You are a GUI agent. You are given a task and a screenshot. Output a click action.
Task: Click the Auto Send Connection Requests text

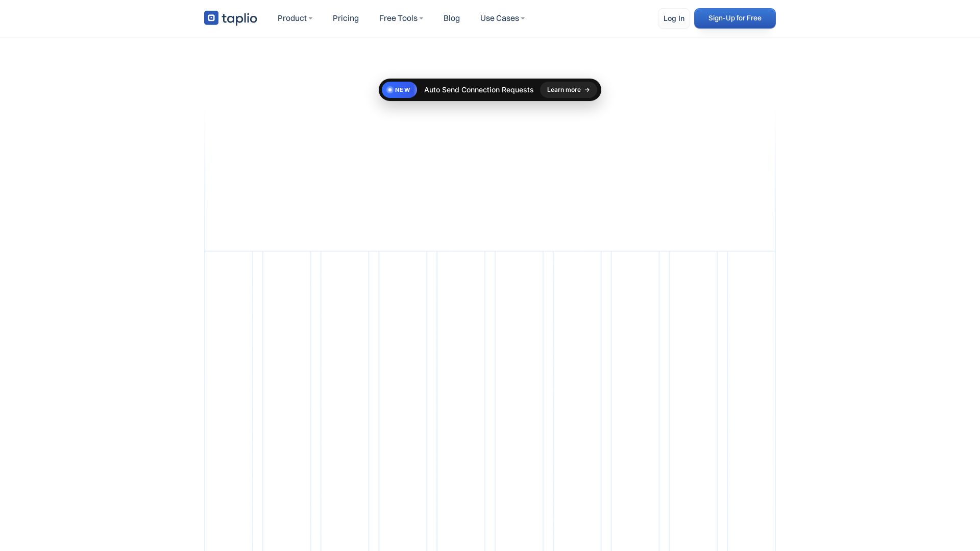[x=478, y=90]
